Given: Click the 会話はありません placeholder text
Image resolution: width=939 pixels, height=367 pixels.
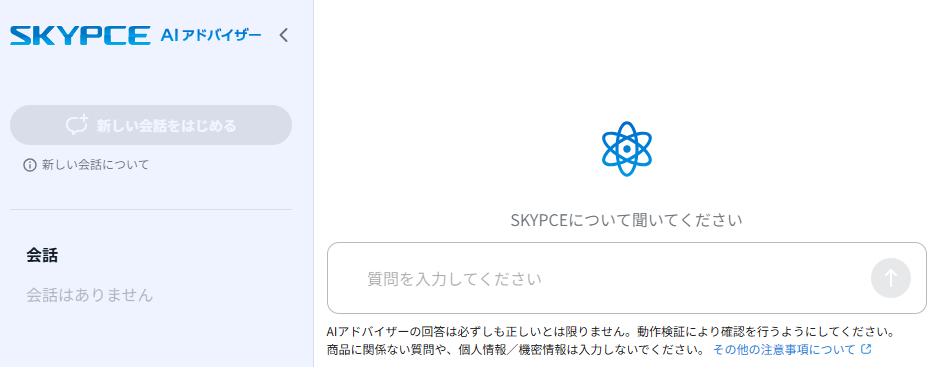Looking at the screenshot, I should 90,295.
